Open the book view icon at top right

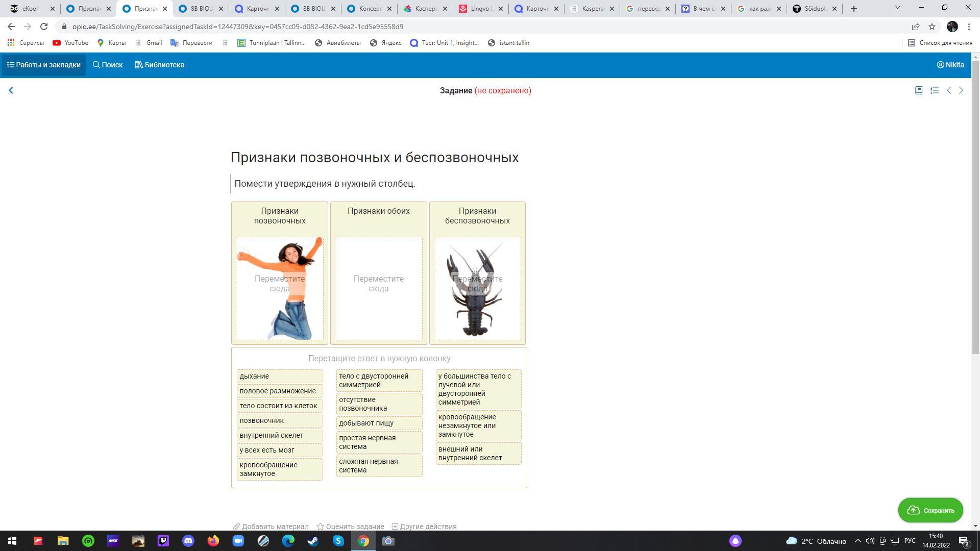tap(918, 90)
